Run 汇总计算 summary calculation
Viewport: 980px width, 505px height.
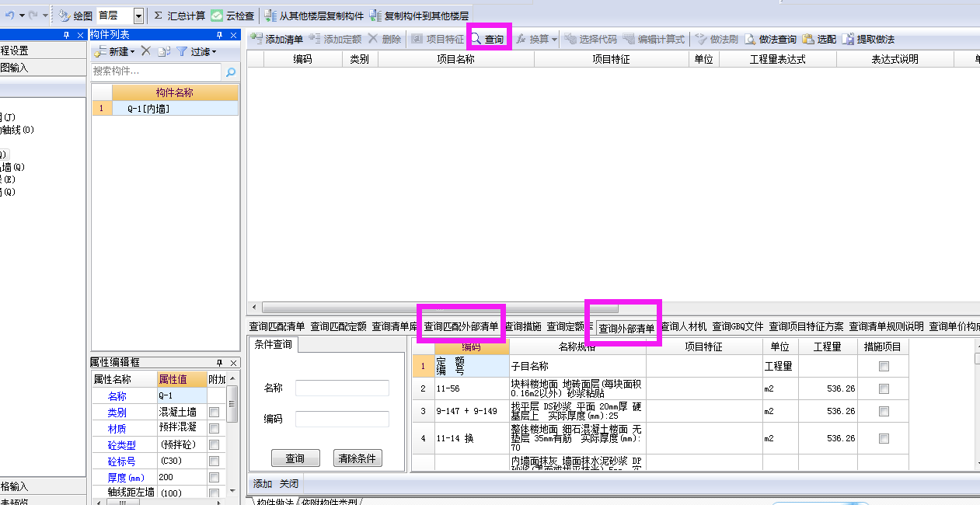coord(180,16)
